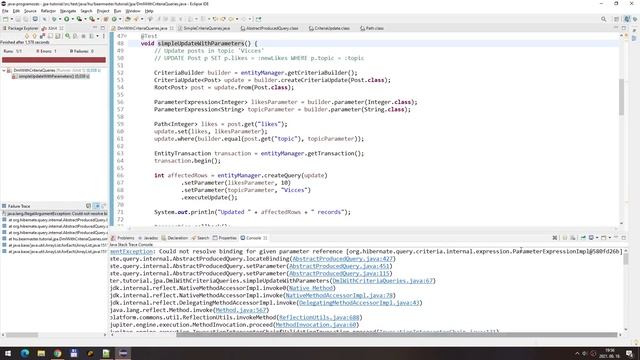The height and width of the screenshot is (360, 640).
Task: Open the Navigate menu
Action: point(68,11)
